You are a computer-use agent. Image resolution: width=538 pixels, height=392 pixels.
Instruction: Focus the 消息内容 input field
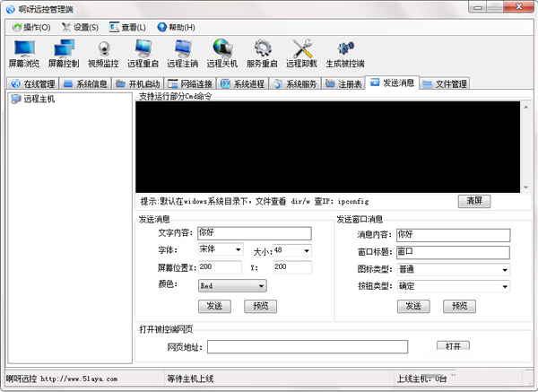(453, 235)
